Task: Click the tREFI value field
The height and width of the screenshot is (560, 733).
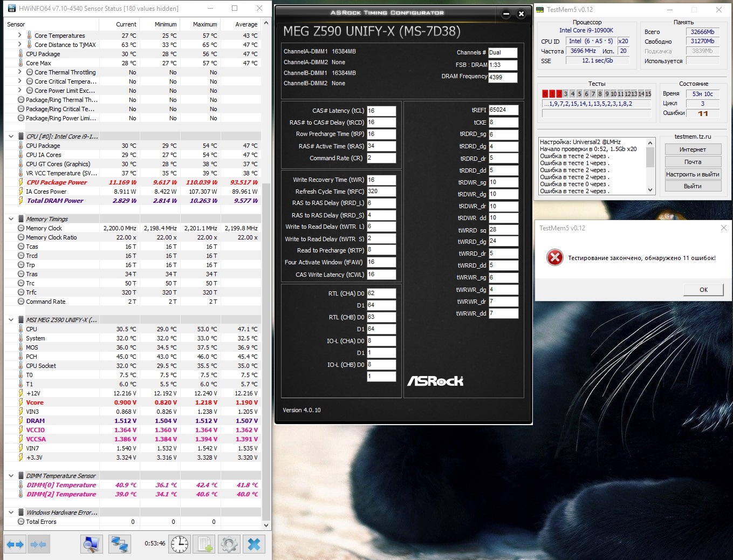Action: coord(503,110)
